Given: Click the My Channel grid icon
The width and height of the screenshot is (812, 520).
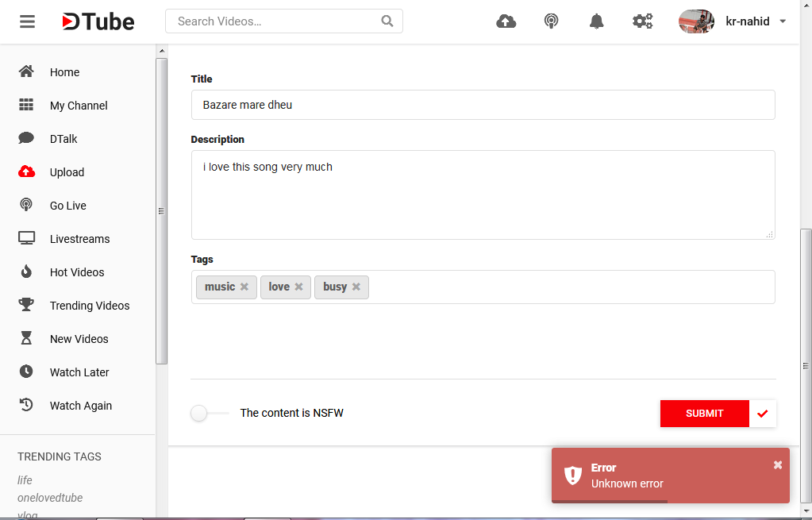Looking at the screenshot, I should tap(26, 105).
